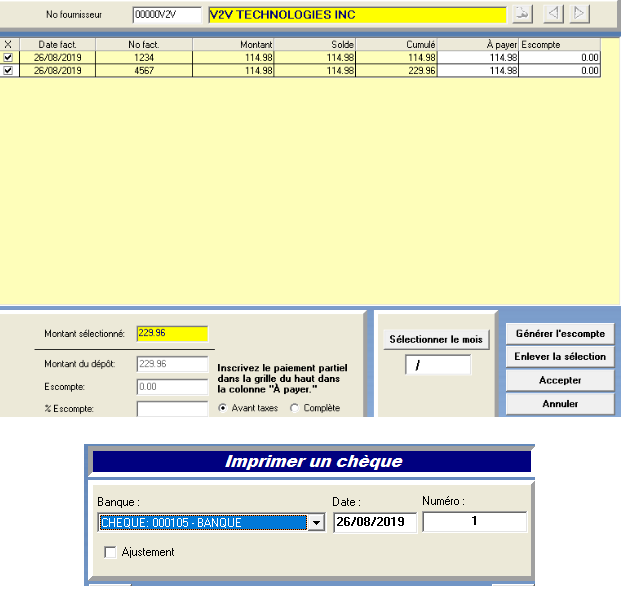The width and height of the screenshot is (621, 589).
Task: Click Générer l'escompte button
Action: 560,334
